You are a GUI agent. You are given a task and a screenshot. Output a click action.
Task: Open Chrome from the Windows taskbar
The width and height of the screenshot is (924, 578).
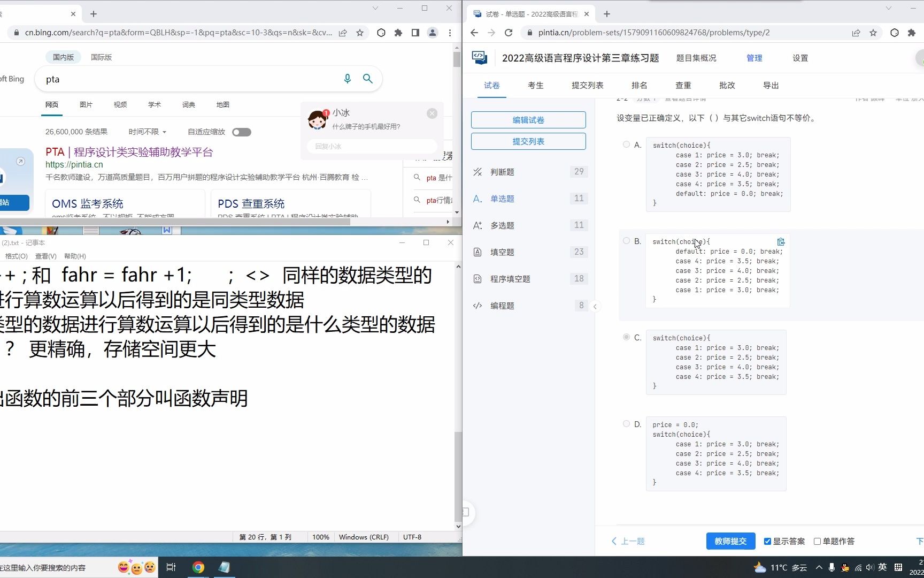coord(198,567)
